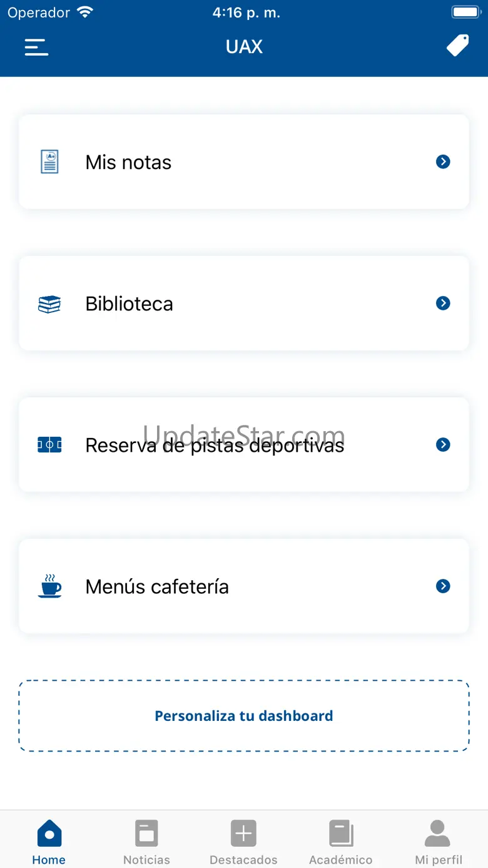488x868 pixels.
Task: Go to the Mi perfil tab
Action: 438,842
